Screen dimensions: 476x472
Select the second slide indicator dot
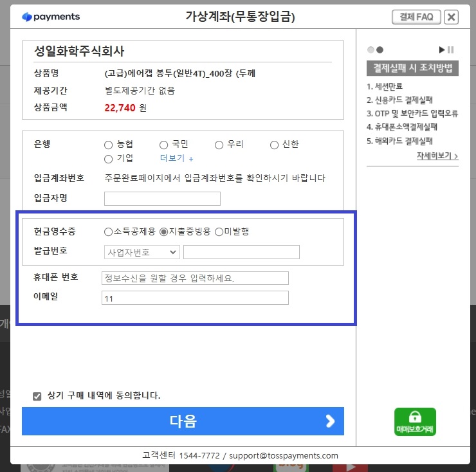[x=380, y=50]
